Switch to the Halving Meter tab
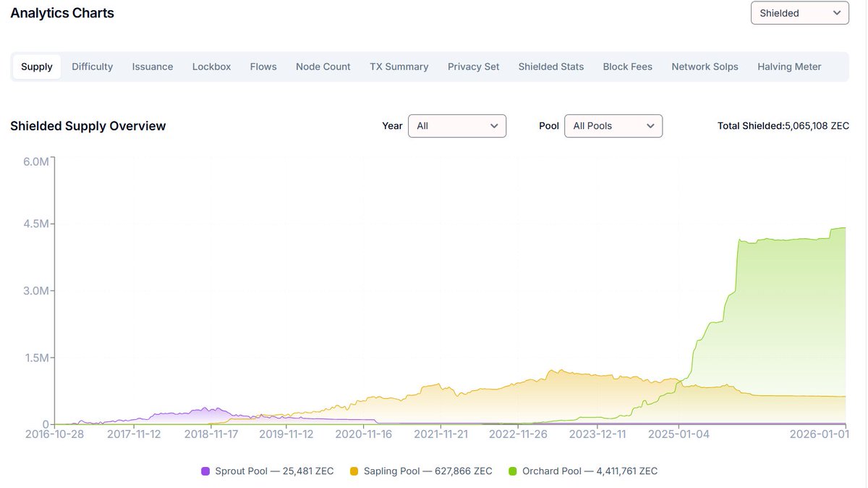 coord(790,67)
